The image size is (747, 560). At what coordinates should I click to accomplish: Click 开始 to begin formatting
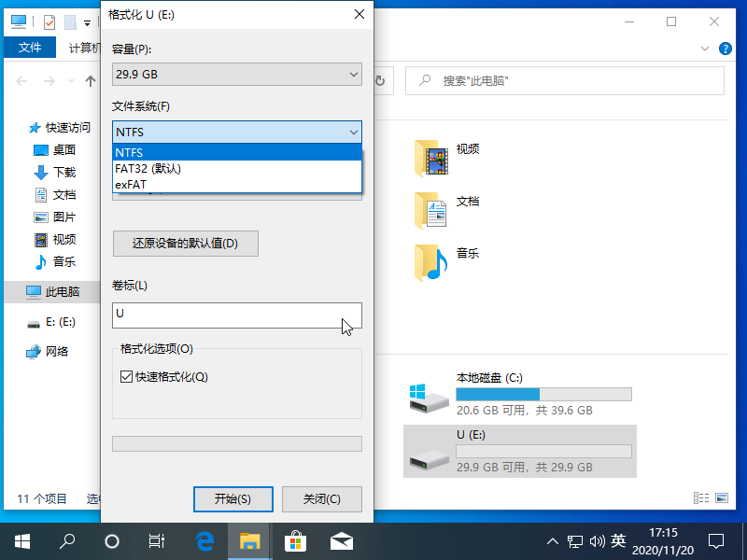pos(233,498)
